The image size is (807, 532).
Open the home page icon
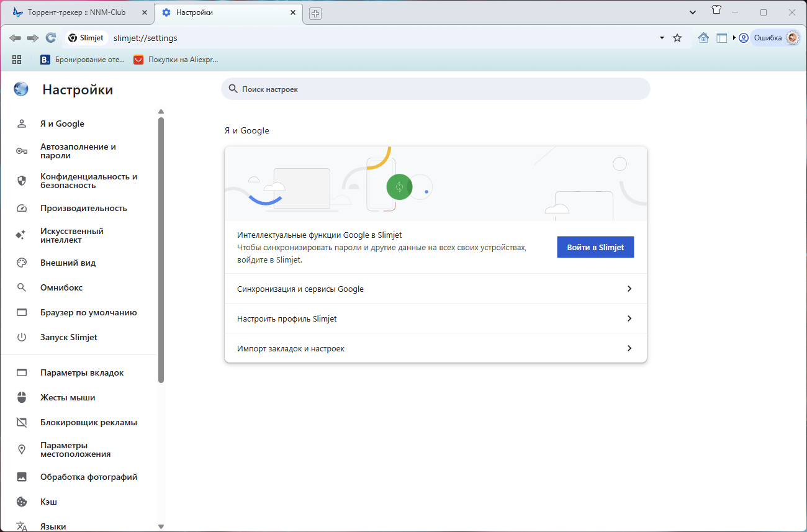coord(703,38)
